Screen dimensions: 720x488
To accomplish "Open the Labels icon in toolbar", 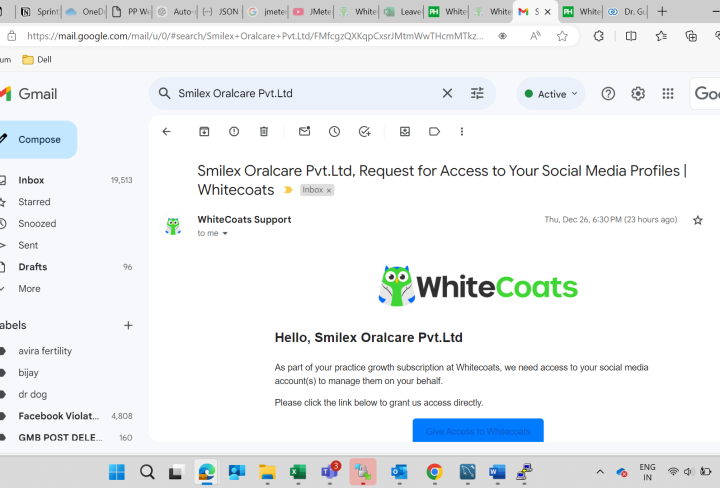I will coord(434,132).
